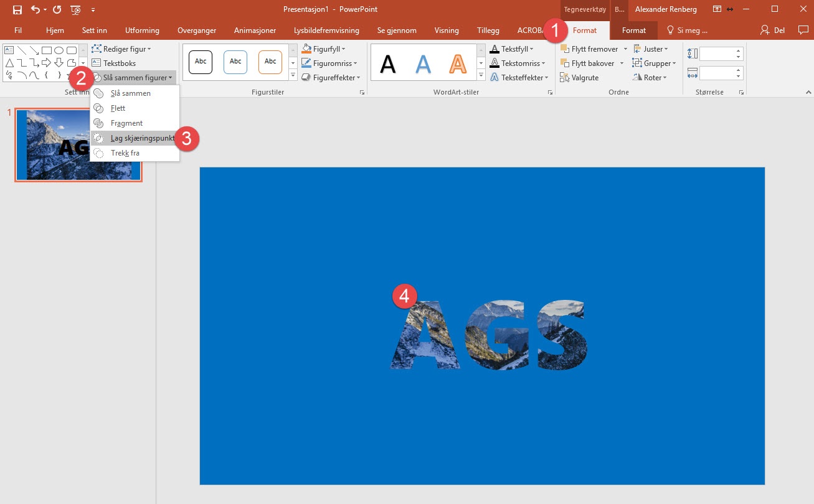
Task: Select the oval shape
Action: point(59,50)
